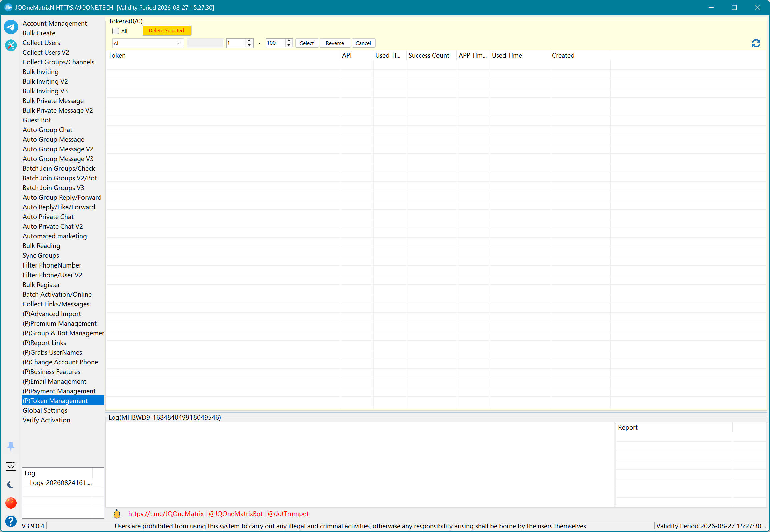Open the Telegram module icon
The image size is (770, 532).
[11, 27]
